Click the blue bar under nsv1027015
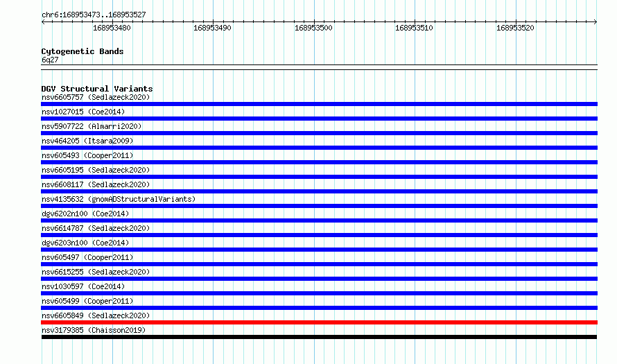The height and width of the screenshot is (364, 617). 319,119
